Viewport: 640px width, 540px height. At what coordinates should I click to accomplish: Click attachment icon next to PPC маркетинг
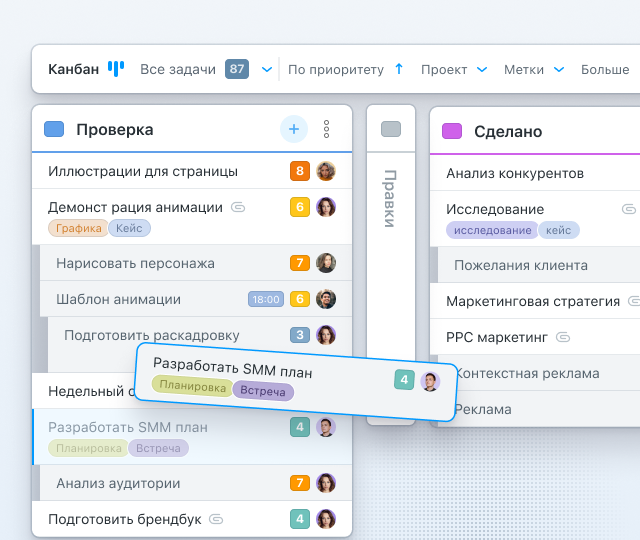[x=563, y=337]
